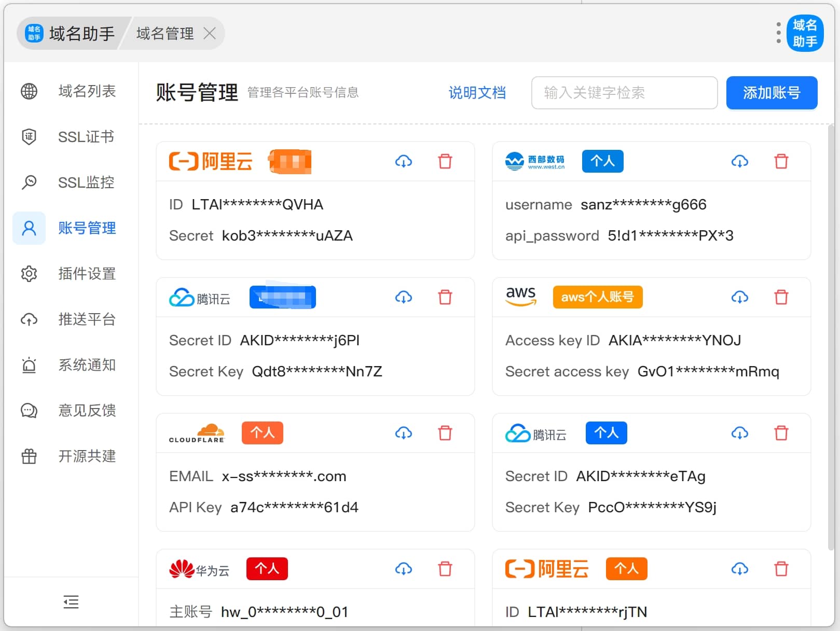The width and height of the screenshot is (840, 631).
Task: Click the 域名助手 avatar badge at top right
Action: coord(805,33)
